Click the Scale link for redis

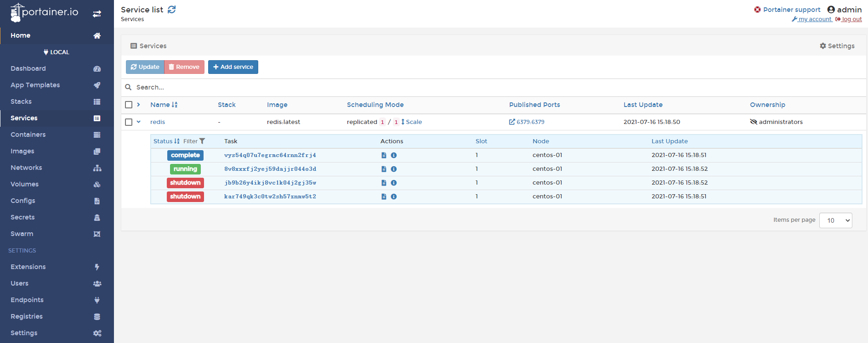click(x=411, y=122)
